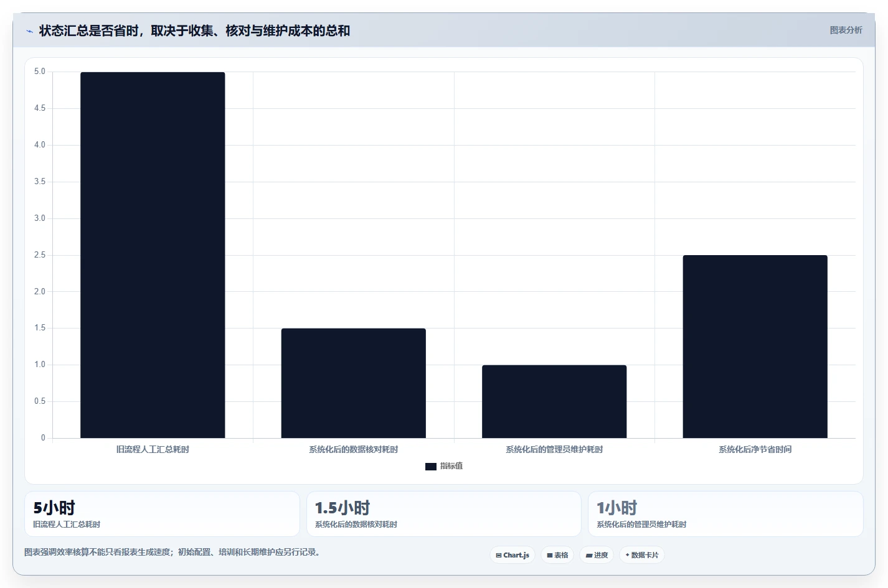The image size is (888, 588).
Task: Open the 5小时 data card
Action: 162,514
